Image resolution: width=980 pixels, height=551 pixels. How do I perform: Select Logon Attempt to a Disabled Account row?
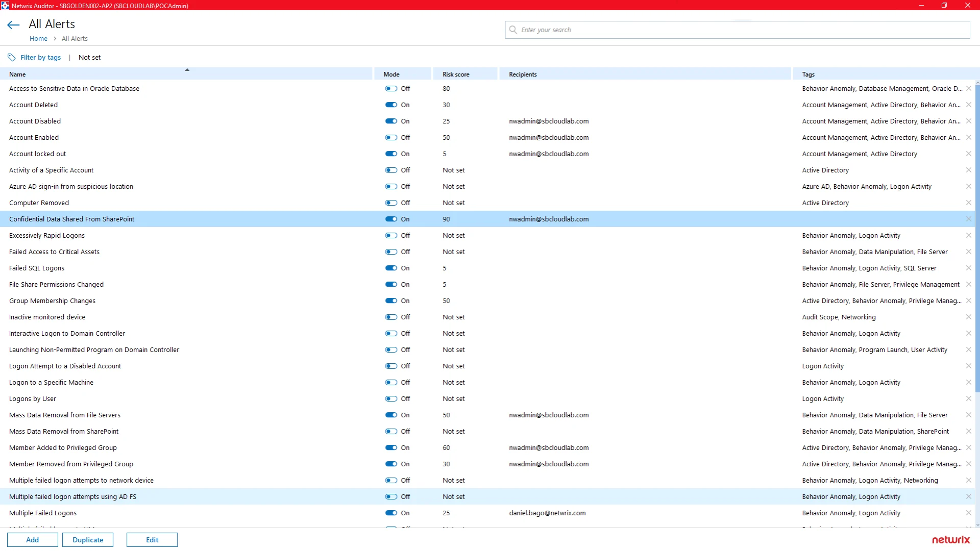pos(487,366)
